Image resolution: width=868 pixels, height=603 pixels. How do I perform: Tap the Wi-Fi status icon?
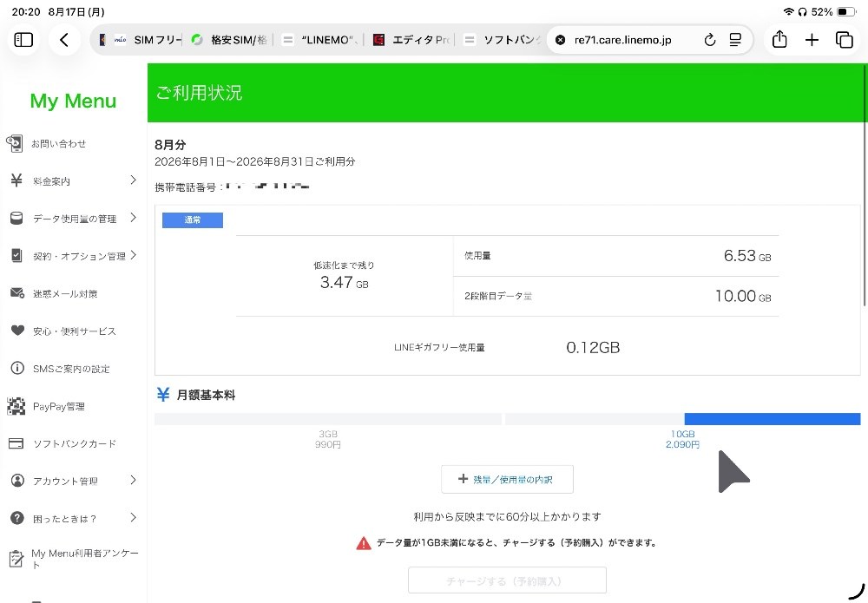[788, 11]
